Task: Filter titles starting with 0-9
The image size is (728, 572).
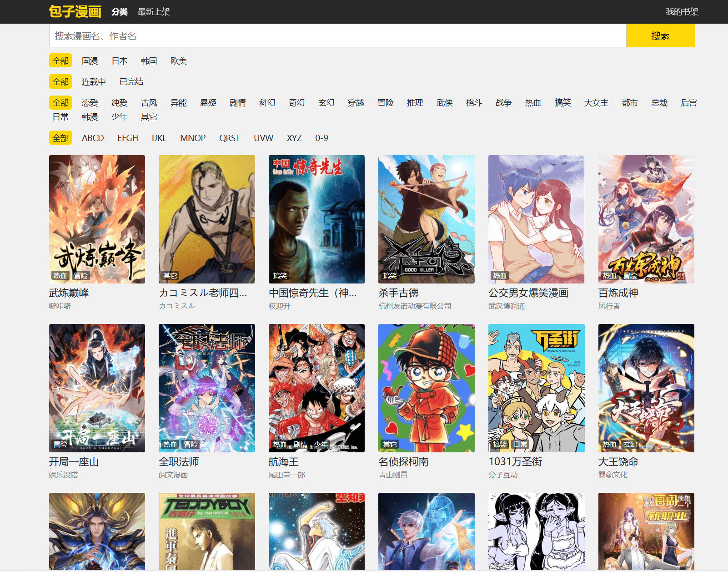Action: click(322, 138)
